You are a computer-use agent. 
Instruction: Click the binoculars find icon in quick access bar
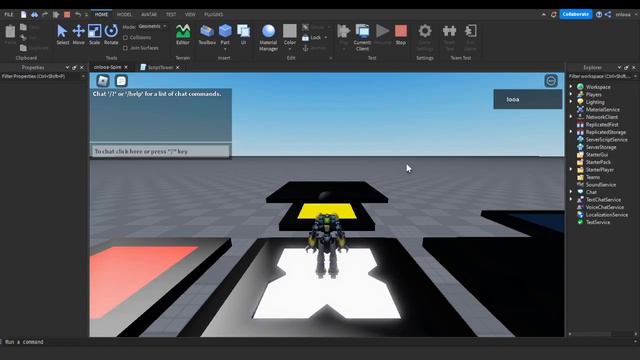tap(34, 14)
